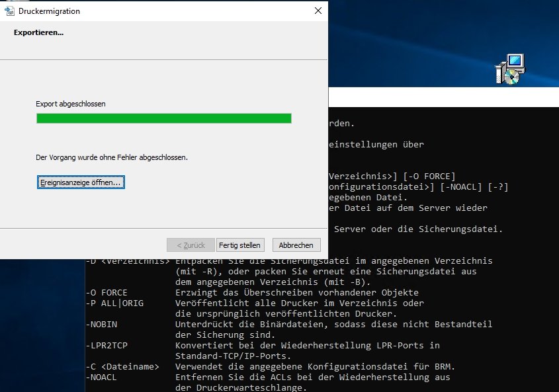
Task: Click the printer icon in the Druckermigration title bar
Action: 10,11
